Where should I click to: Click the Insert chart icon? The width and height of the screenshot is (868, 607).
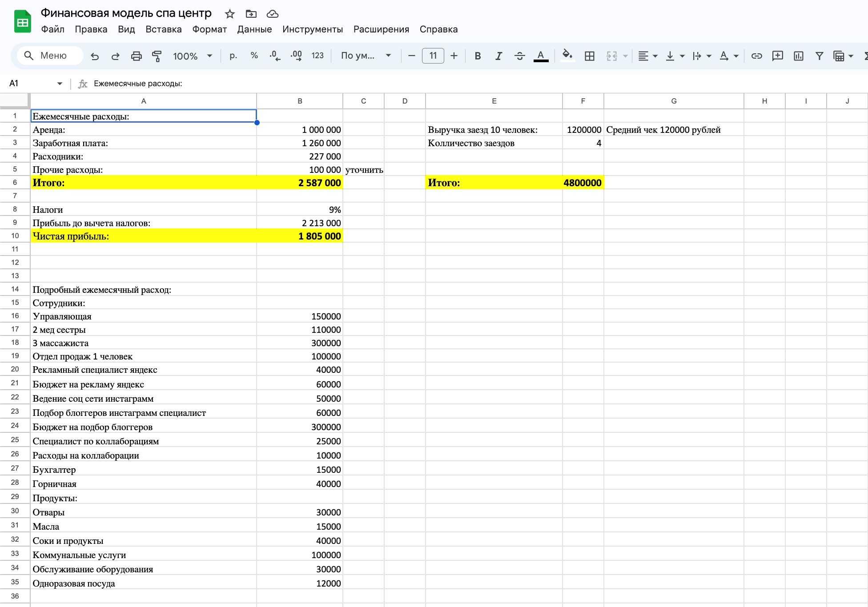coord(798,56)
